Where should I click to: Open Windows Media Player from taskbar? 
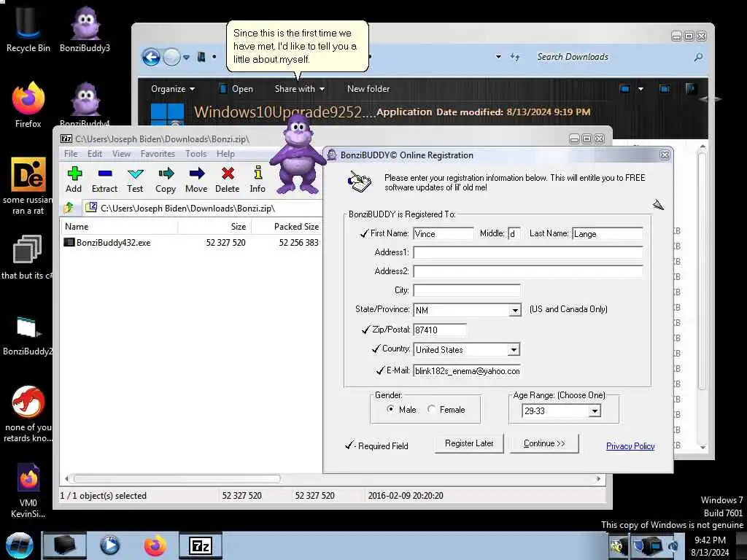tap(110, 545)
